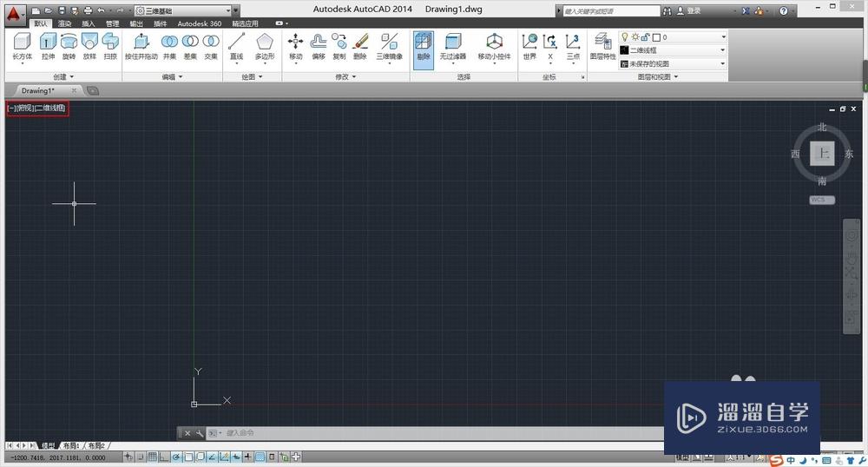Viewport: 868px width, 467px height.
Task: Open 图层特性 (Layer Properties) manager
Action: [602, 47]
